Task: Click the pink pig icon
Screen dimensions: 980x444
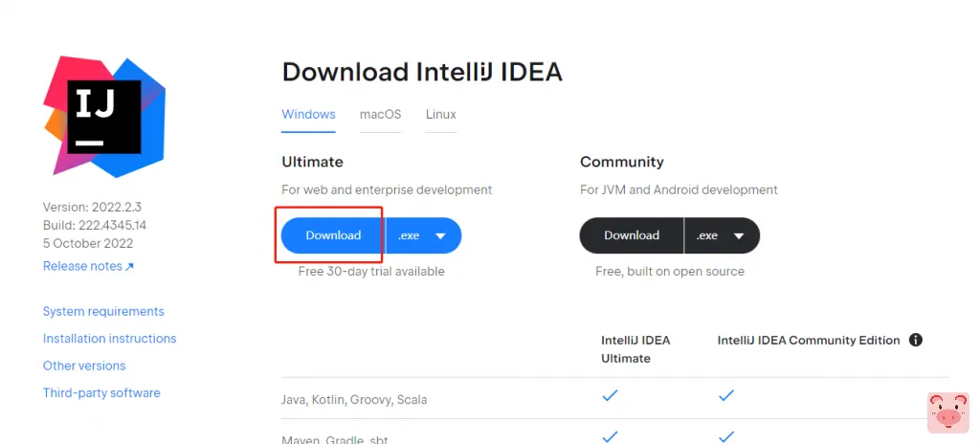Action: [x=947, y=412]
